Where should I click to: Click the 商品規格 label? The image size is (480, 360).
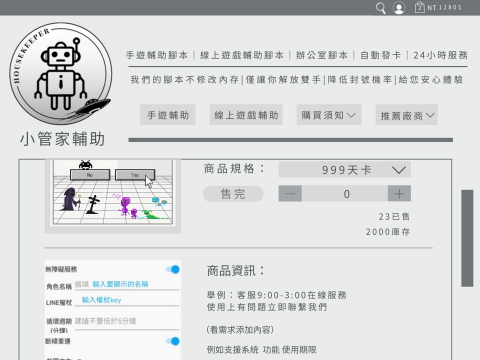click(234, 169)
